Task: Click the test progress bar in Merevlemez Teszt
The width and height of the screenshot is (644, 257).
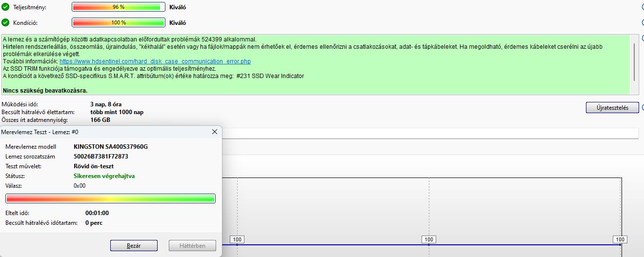Action: coord(110,198)
